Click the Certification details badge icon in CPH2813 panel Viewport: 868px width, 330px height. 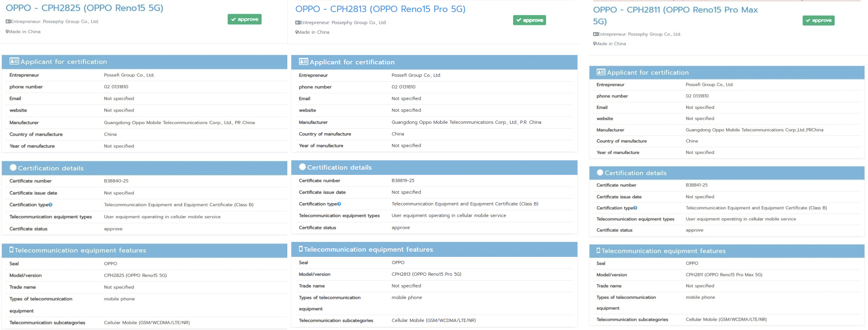coord(302,167)
